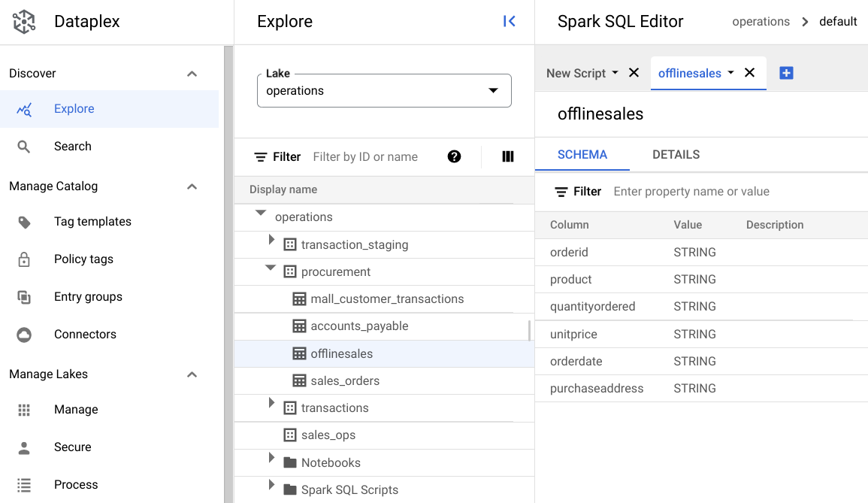Click the Manage grid icon

pyautogui.click(x=24, y=410)
